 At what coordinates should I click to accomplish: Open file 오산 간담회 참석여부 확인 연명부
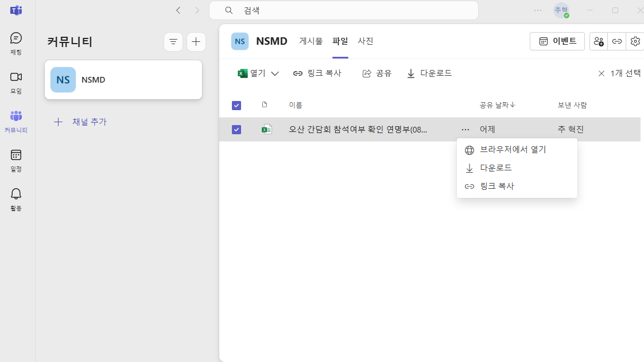358,130
